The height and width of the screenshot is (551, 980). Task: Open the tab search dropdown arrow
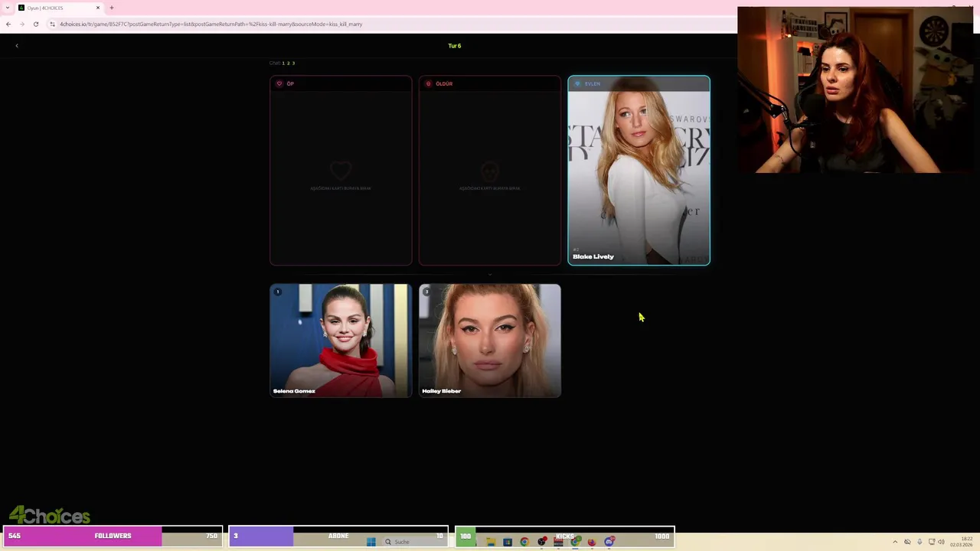(x=6, y=8)
